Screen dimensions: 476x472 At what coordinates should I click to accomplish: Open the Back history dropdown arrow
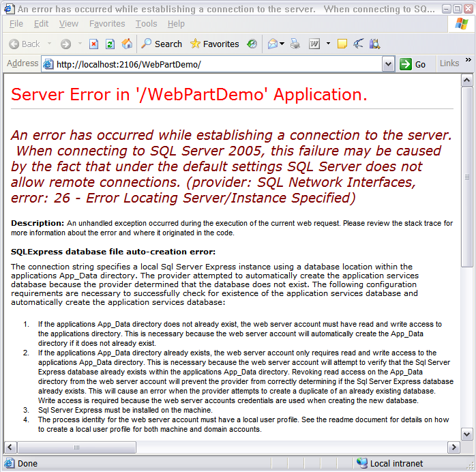[50, 44]
